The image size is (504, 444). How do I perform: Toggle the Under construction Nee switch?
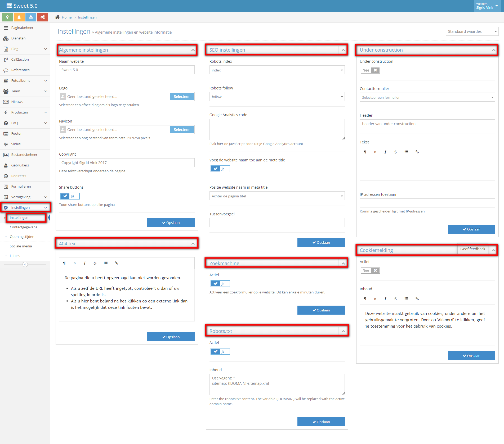pos(370,70)
